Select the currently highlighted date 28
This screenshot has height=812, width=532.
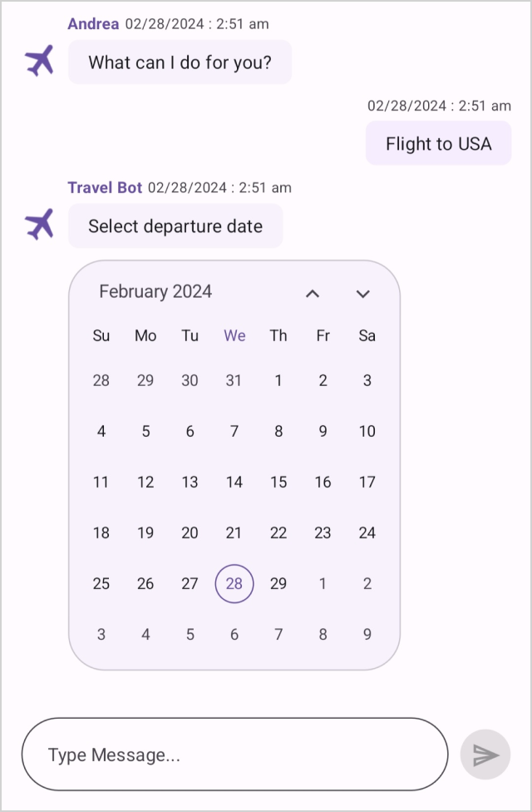coord(234,584)
